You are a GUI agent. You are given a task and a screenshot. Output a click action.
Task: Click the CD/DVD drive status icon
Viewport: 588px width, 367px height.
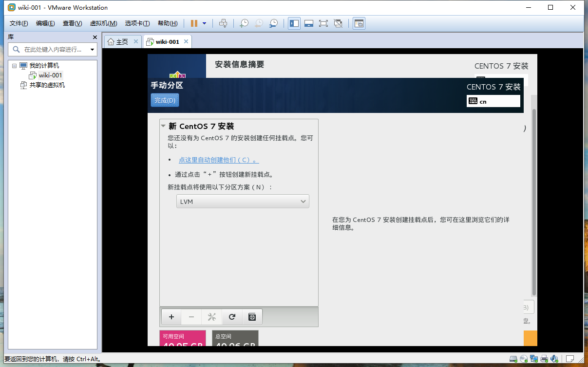[524, 359]
